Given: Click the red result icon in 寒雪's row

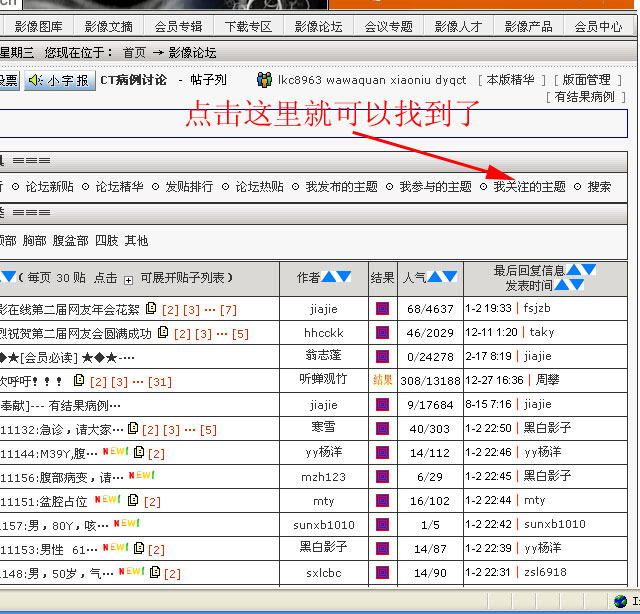Looking at the screenshot, I should click(382, 428).
